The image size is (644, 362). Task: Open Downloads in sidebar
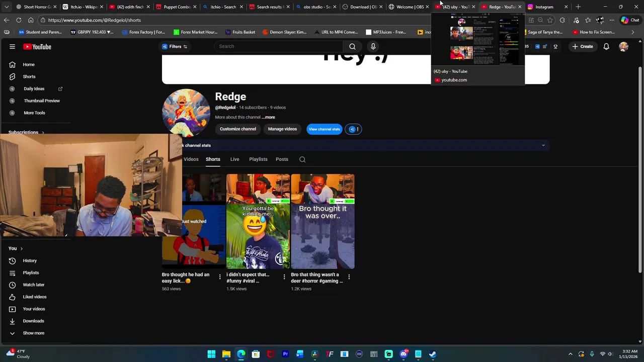pos(33,321)
